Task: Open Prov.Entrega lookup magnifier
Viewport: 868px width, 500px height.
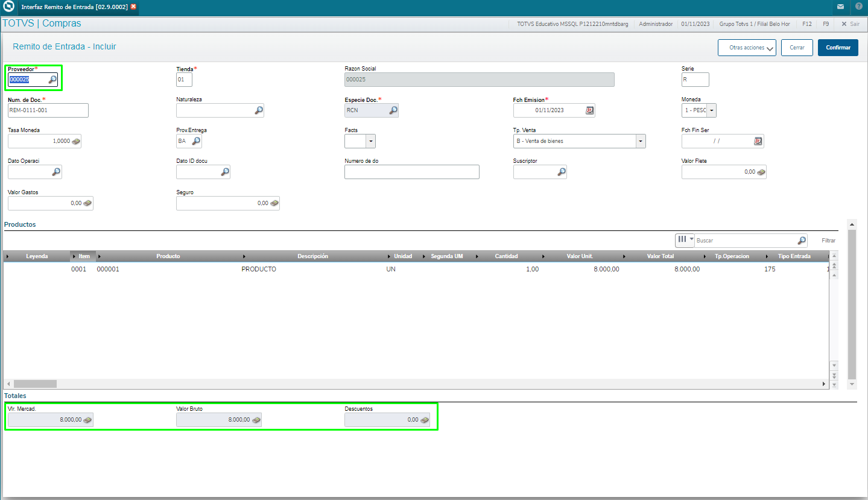Action: pyautogui.click(x=196, y=141)
